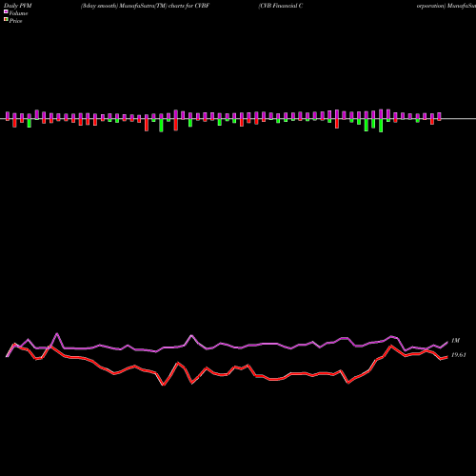This screenshot has height=476, width=476.
Task: Click the '(3day smooth) MunafaSutra(TM) charts for CVBF' text
Action: pos(145,6)
